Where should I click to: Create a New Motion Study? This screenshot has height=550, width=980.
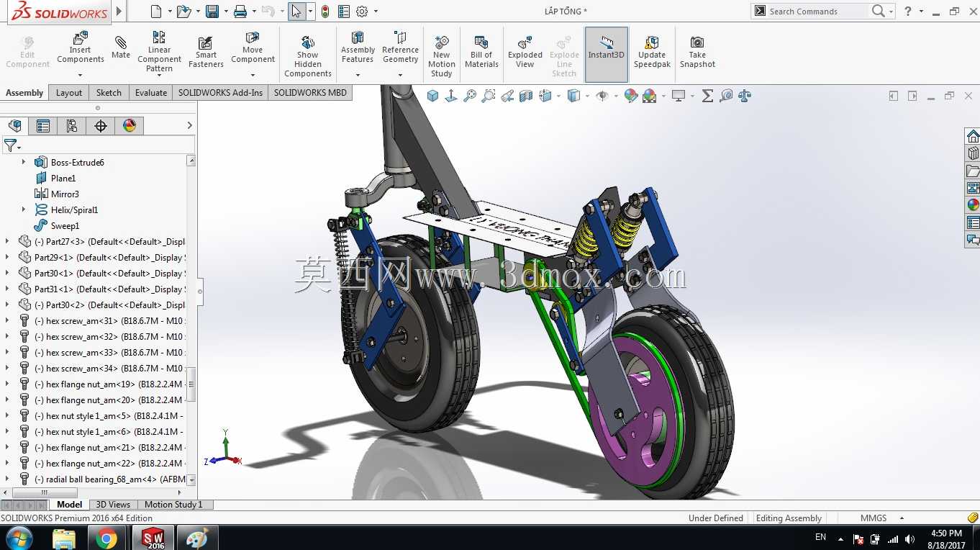tap(441, 55)
